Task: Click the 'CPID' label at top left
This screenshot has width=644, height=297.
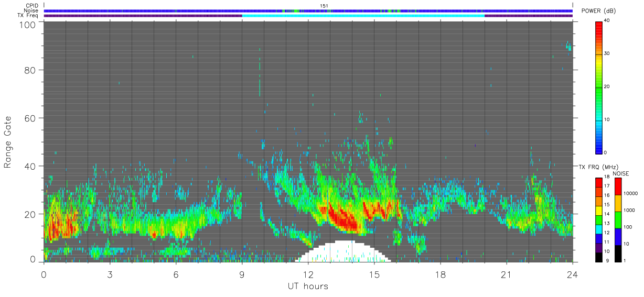Action: pos(32,6)
